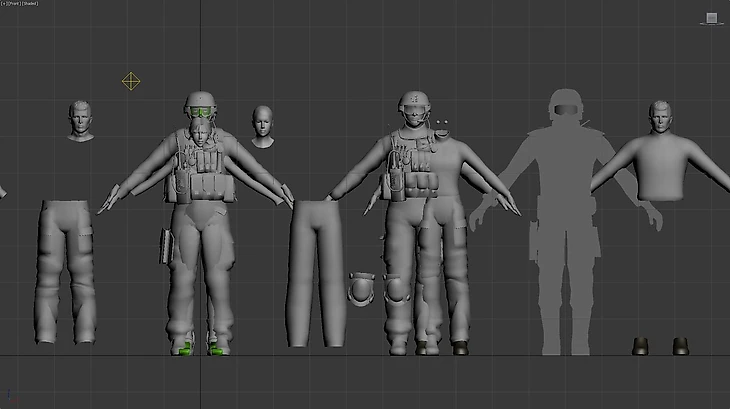
Task: Select the yellow diamond helper object
Action: (x=130, y=81)
